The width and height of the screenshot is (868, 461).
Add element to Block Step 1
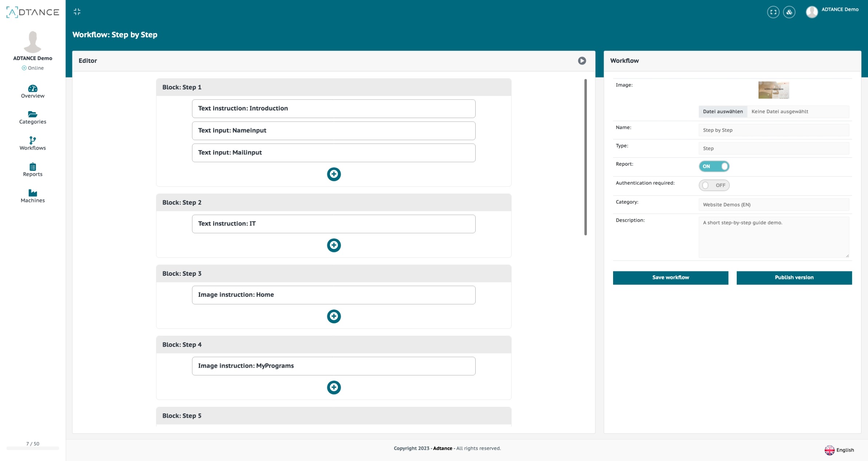[x=334, y=174]
